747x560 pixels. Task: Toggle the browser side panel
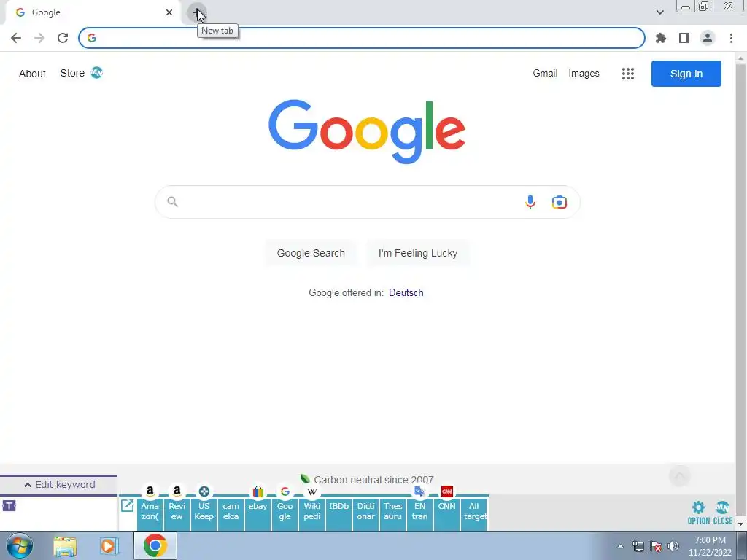click(x=684, y=38)
